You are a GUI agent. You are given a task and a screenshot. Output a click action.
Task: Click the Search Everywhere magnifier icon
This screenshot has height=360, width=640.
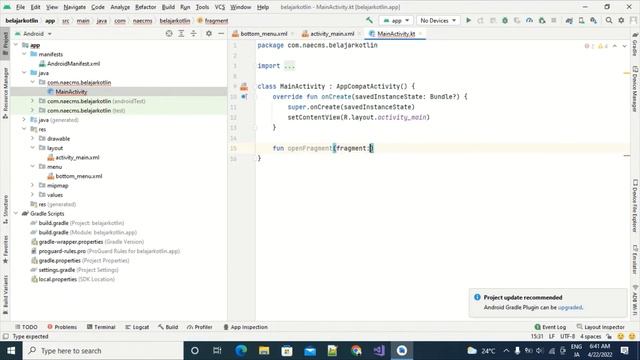609,20
